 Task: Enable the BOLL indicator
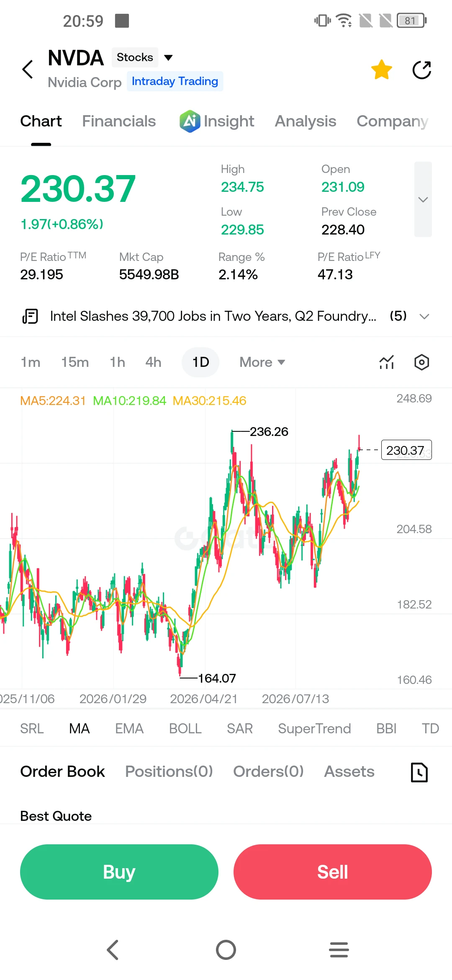pyautogui.click(x=185, y=729)
